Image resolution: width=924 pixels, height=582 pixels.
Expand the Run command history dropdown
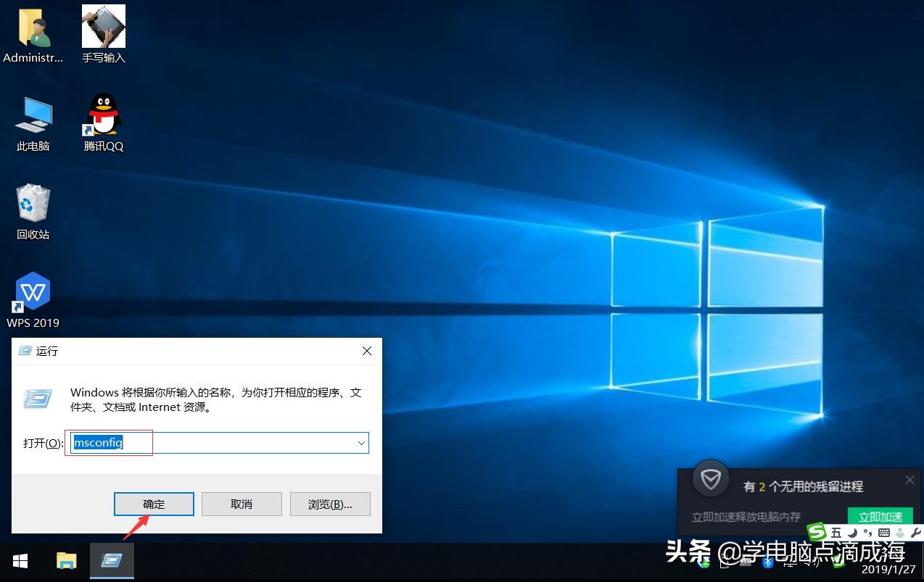click(360, 443)
